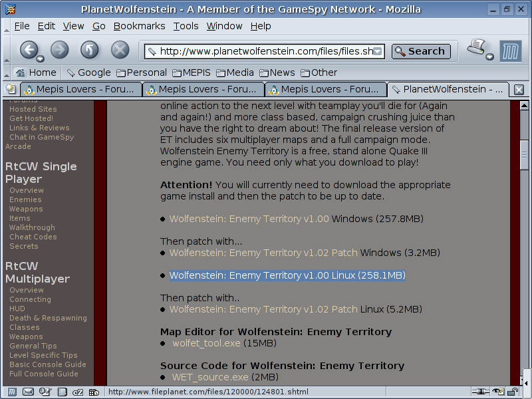This screenshot has height=399, width=532.
Task: Toggle the online/offline connection plug icon
Action: pyautogui.click(x=479, y=392)
